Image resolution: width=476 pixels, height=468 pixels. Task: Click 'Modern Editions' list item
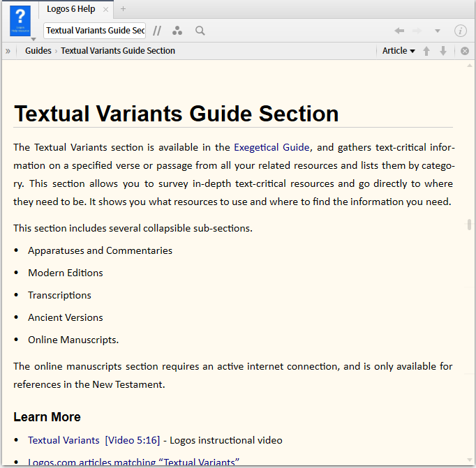(66, 273)
